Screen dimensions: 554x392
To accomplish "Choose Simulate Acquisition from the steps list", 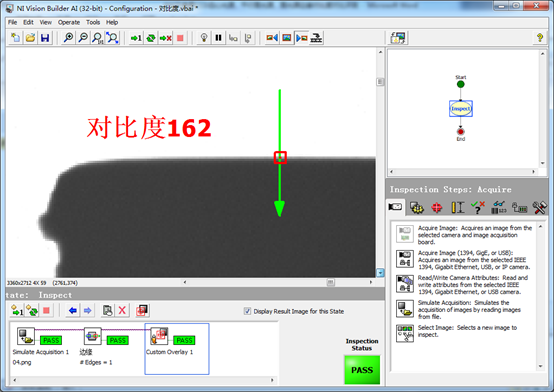I will pos(464,309).
